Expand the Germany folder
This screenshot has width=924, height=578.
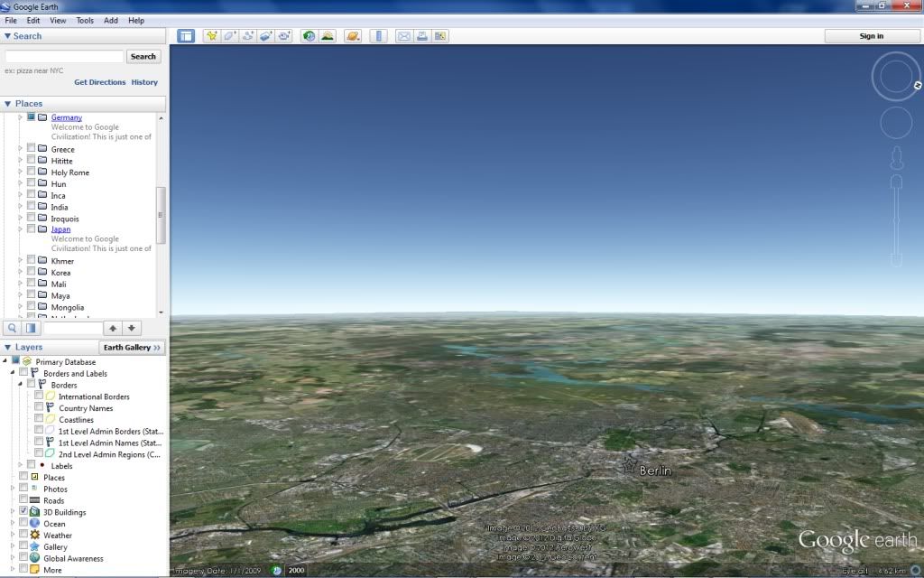20,117
